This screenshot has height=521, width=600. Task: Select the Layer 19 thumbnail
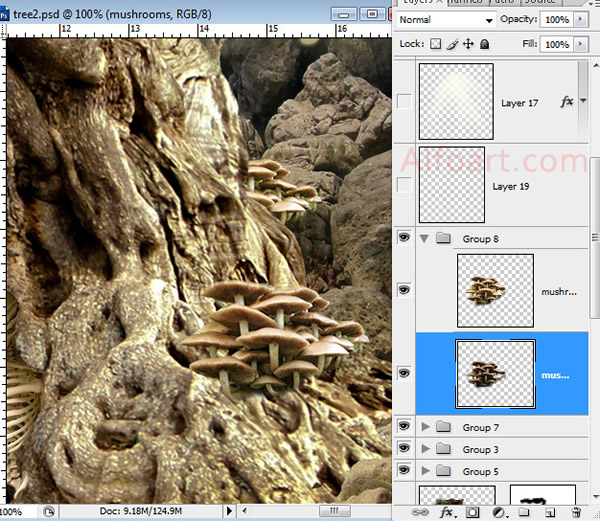451,186
